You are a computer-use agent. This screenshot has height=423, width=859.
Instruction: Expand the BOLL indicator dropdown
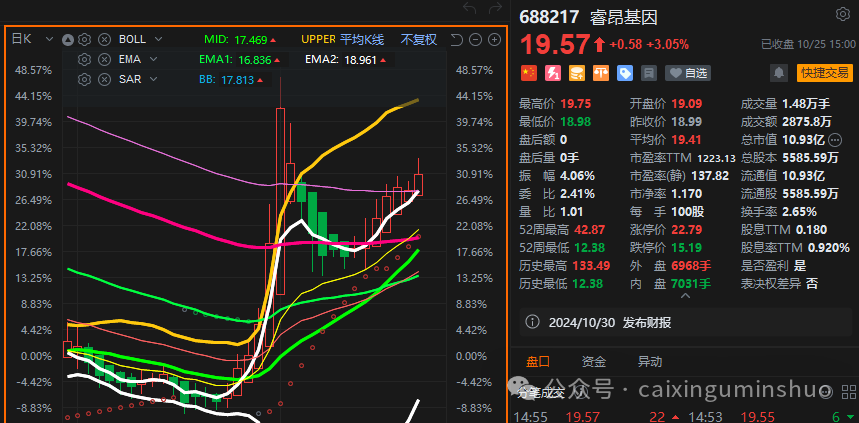[x=158, y=39]
